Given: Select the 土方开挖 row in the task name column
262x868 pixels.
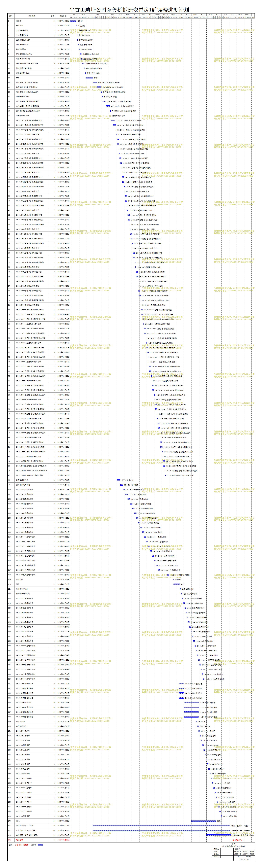Looking at the screenshot, I should (32, 26).
